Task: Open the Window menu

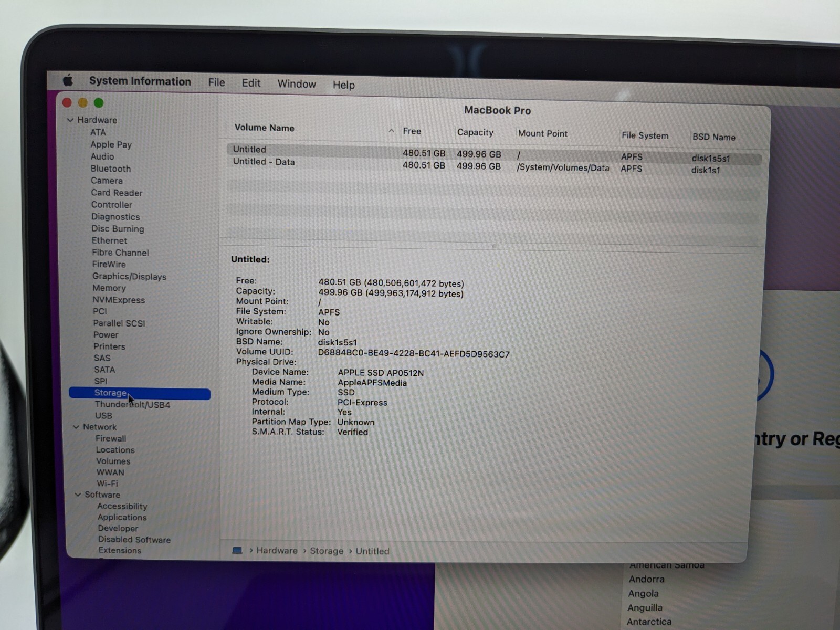Action: (x=297, y=84)
